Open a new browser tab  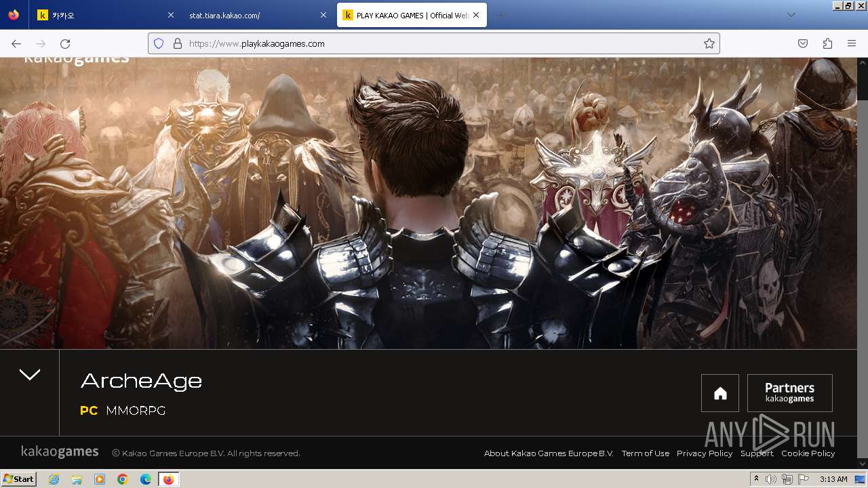point(502,15)
